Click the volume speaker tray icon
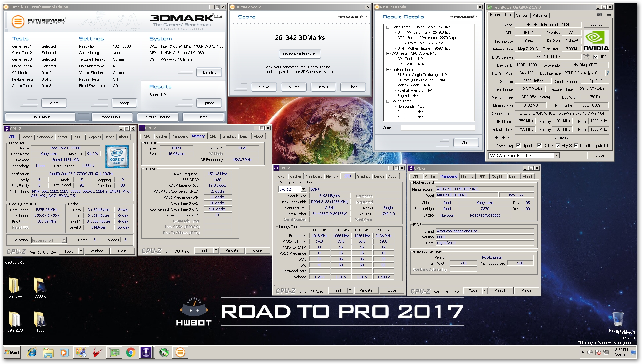The image size is (642, 364). pyautogui.click(x=590, y=352)
